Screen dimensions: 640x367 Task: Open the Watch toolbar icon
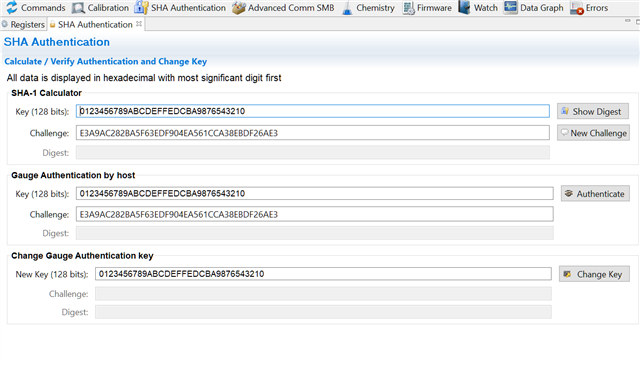464,7
